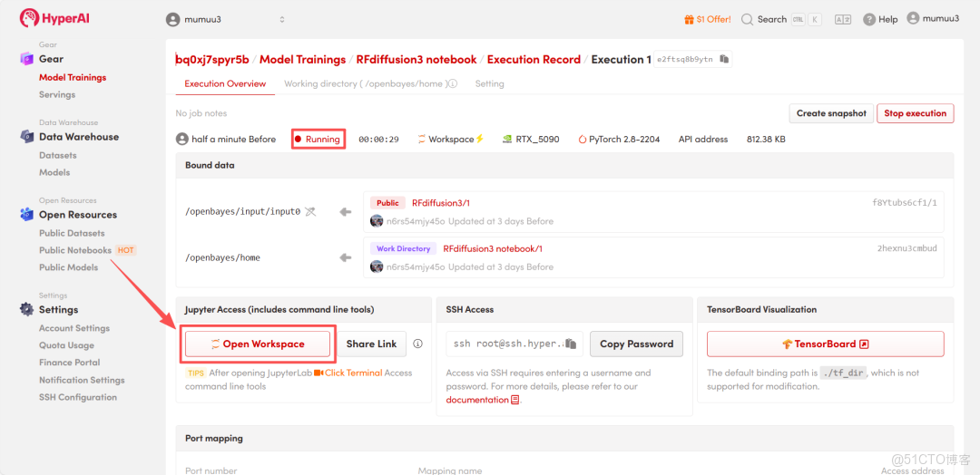Open the Help menu
Screen dimensions: 980x475
tap(880, 19)
